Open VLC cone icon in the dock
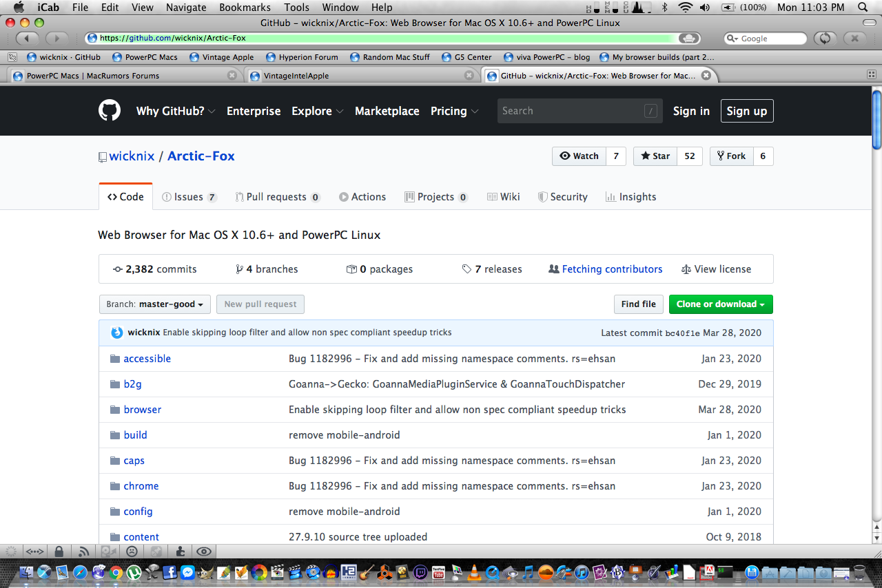 click(474, 572)
